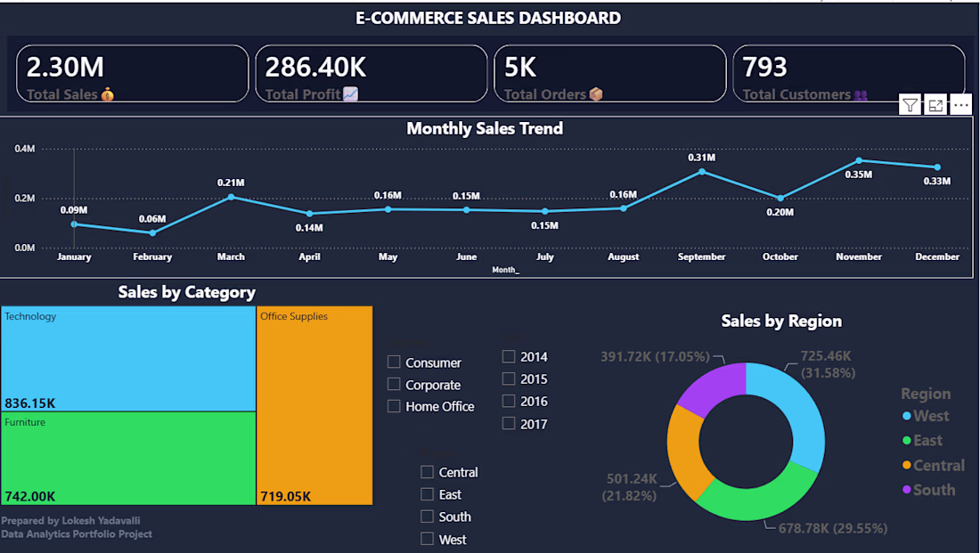
Task: Click the 719.05K Office Supplies value
Action: coord(286,497)
